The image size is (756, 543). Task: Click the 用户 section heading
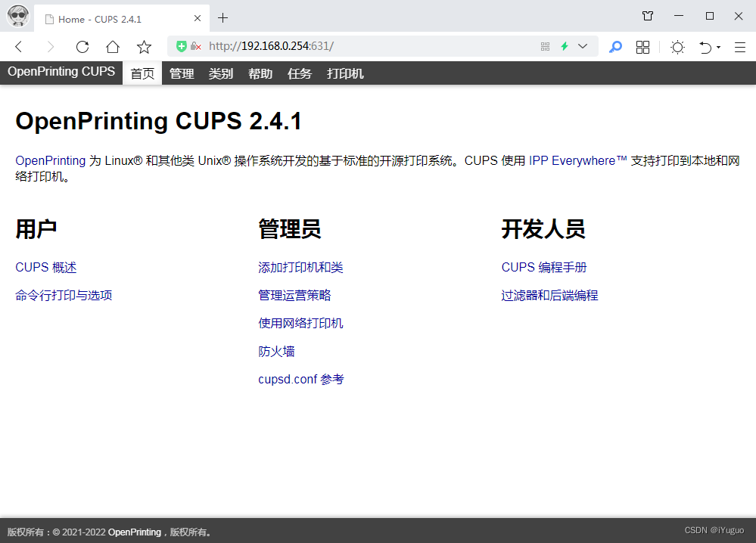(x=36, y=229)
